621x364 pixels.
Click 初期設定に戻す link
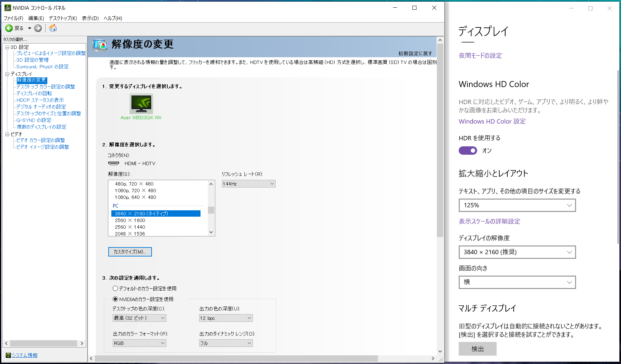point(415,54)
